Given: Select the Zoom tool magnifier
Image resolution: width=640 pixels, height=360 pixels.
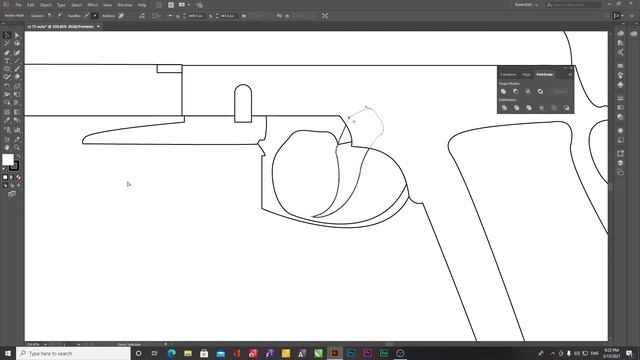Looking at the screenshot, I should coord(17,147).
